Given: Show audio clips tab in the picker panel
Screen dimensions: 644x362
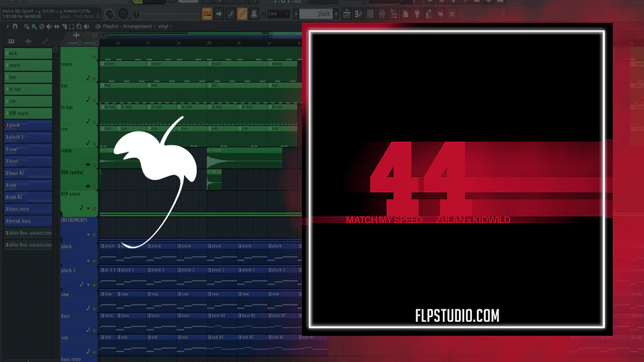Looking at the screenshot, I should click(28, 41).
